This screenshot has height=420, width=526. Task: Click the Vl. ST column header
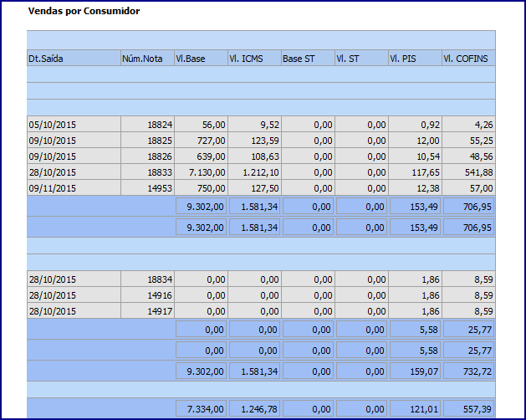pyautogui.click(x=361, y=59)
